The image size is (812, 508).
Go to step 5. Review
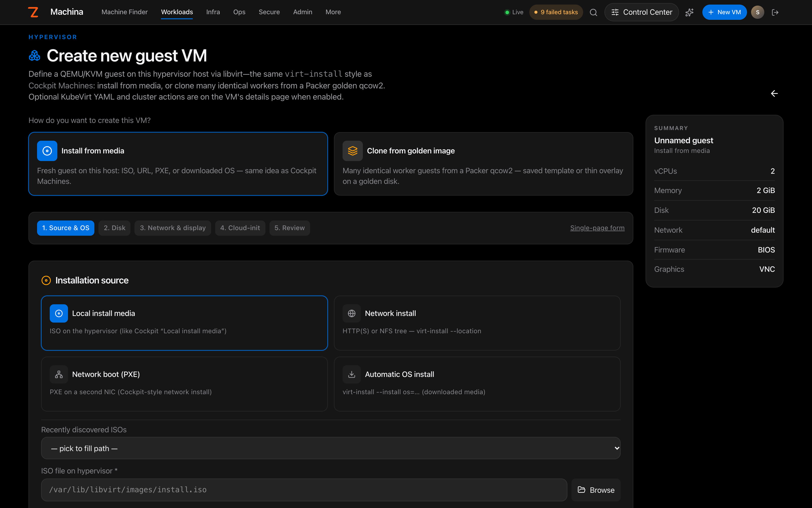point(290,228)
